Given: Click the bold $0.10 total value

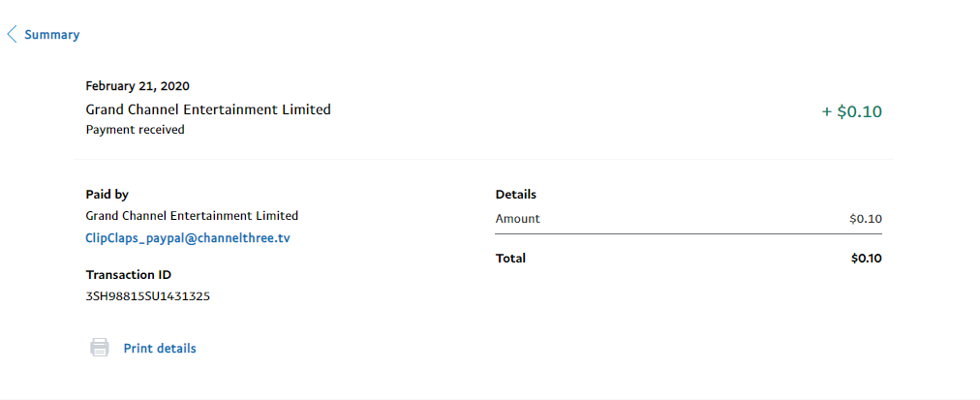Looking at the screenshot, I should 866,259.
